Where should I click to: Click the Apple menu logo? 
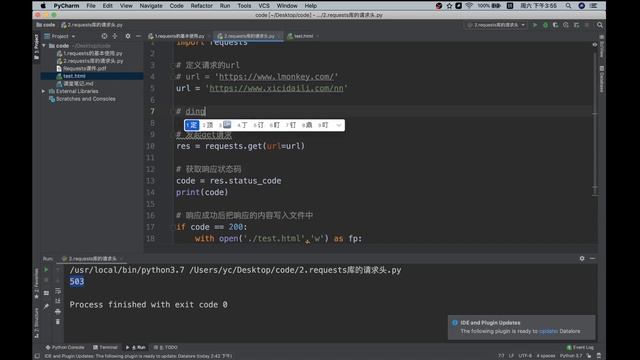click(x=43, y=6)
